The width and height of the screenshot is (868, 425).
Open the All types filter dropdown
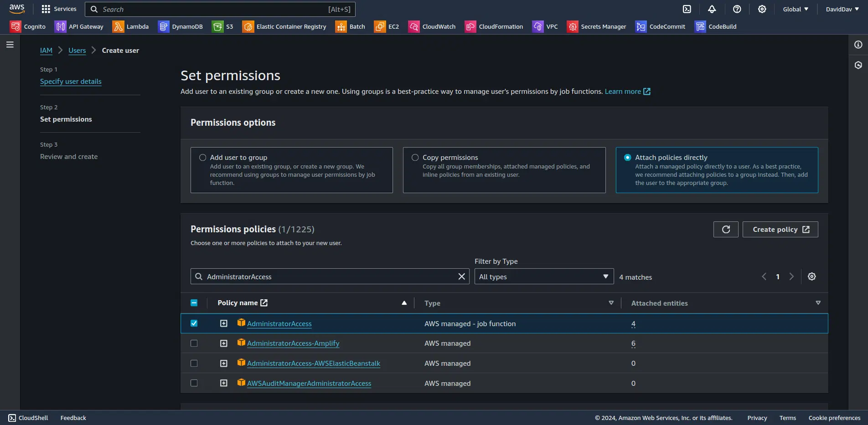(543, 276)
